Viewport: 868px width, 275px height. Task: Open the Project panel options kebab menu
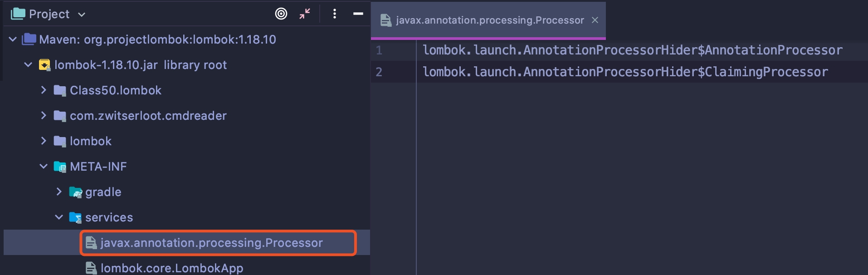pos(335,14)
